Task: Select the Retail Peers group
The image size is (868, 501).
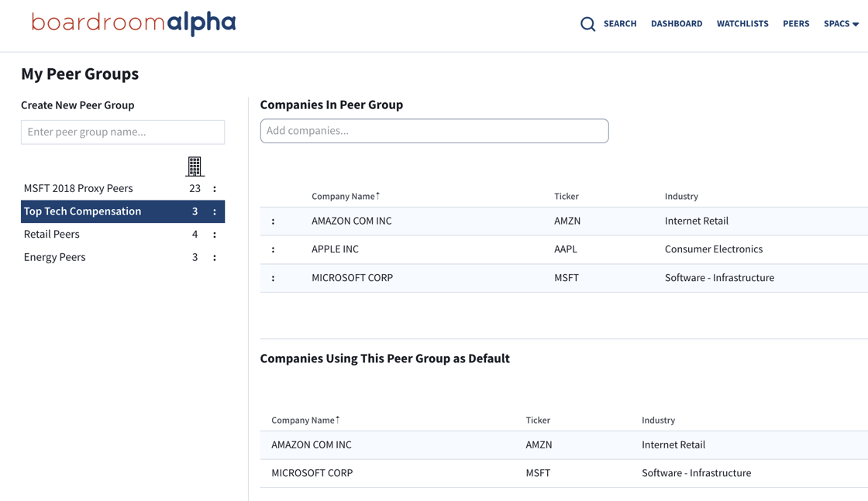Action: (52, 235)
